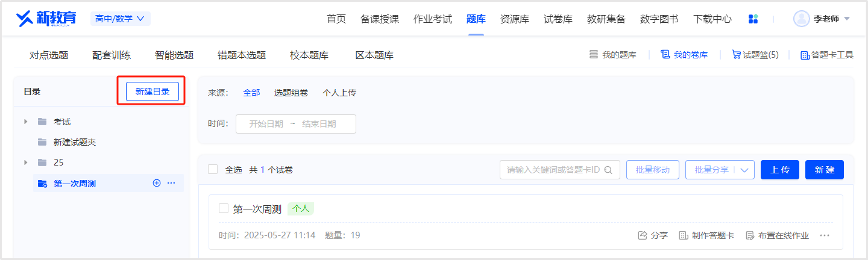Open the apps grid icon

coord(753,19)
